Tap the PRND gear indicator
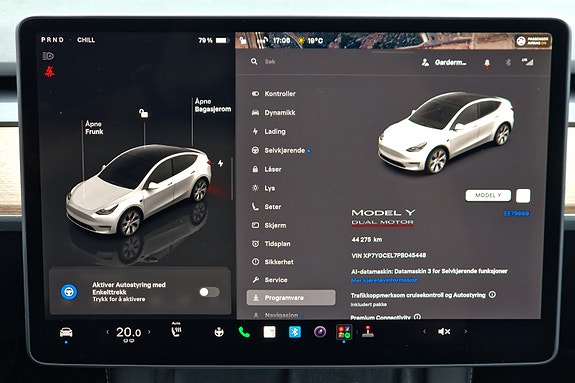The image size is (575, 383). coord(52,40)
